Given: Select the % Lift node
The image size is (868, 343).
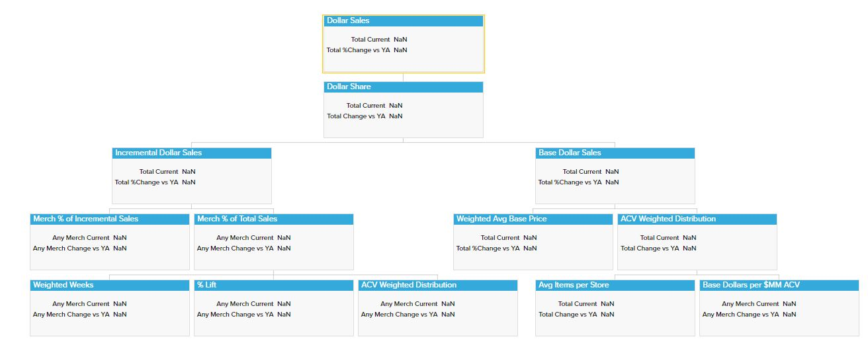Looking at the screenshot, I should [273, 286].
